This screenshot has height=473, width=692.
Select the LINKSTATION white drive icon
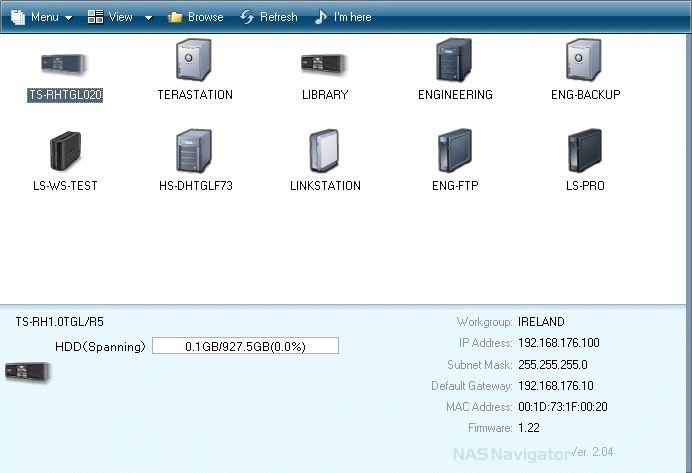pyautogui.click(x=324, y=150)
